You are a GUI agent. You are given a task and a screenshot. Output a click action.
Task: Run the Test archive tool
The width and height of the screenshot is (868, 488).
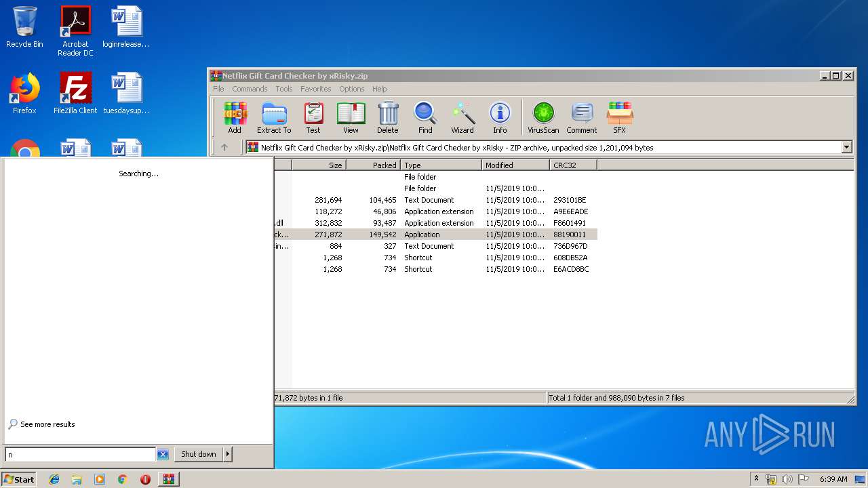[x=313, y=117]
